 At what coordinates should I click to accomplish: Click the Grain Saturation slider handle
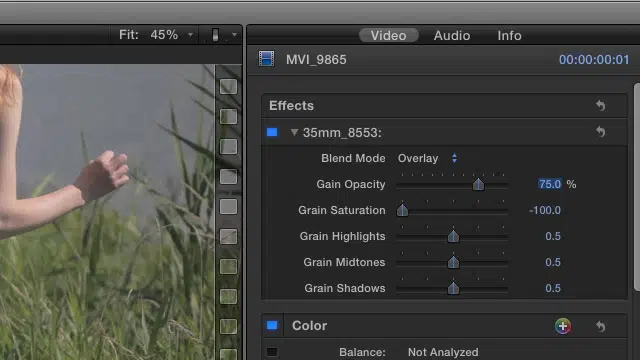click(x=402, y=210)
